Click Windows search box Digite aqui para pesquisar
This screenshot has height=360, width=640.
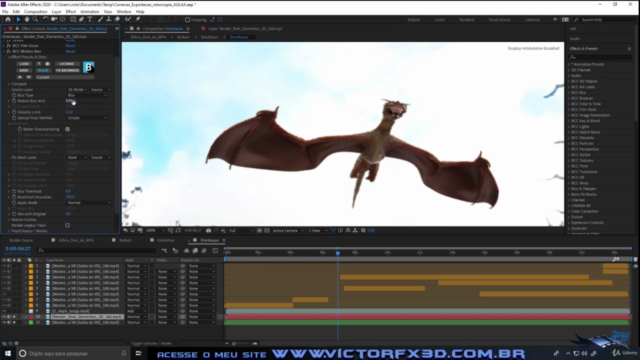72,353
